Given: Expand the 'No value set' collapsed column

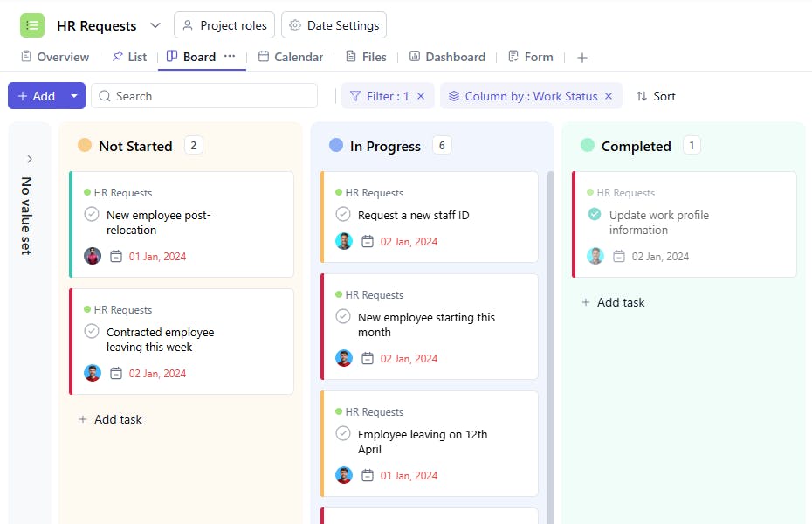Looking at the screenshot, I should (x=29, y=159).
